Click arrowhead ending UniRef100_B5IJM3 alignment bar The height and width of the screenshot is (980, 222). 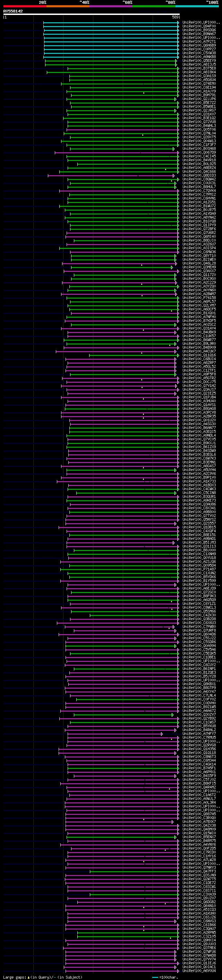pyautogui.click(x=174, y=543)
